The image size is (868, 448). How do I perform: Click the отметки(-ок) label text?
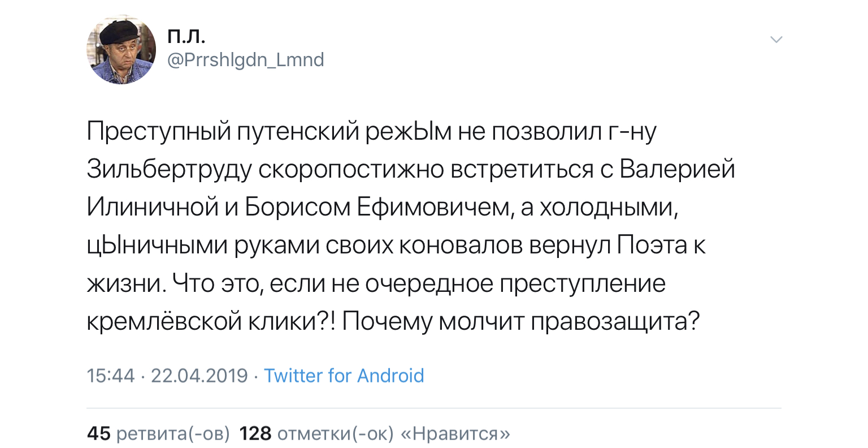[336, 433]
